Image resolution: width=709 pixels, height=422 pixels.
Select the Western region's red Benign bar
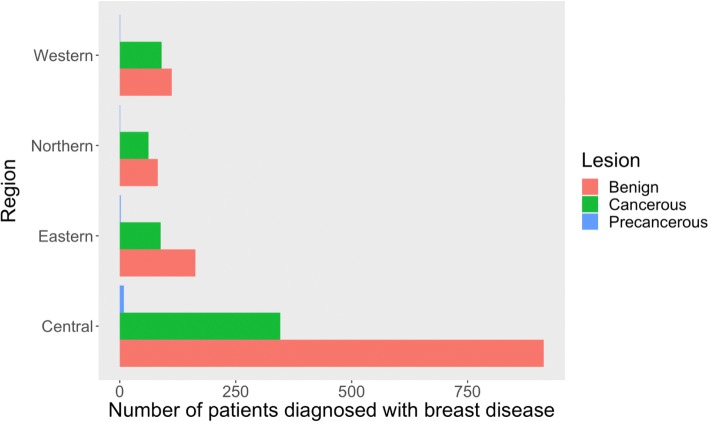[146, 82]
